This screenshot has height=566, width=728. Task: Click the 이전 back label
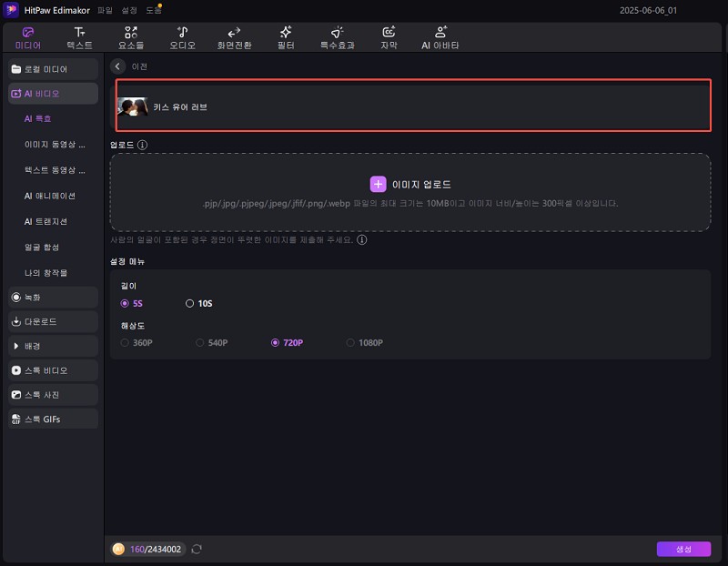[x=139, y=66]
